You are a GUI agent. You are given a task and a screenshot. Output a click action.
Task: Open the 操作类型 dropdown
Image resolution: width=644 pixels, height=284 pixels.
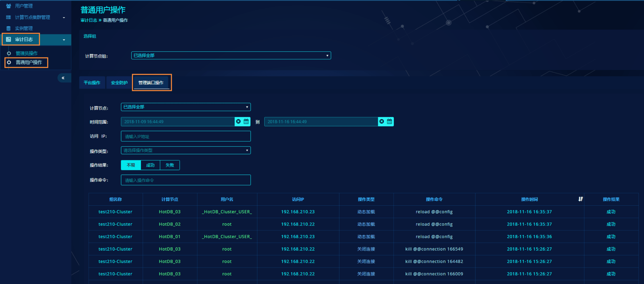tap(186, 150)
